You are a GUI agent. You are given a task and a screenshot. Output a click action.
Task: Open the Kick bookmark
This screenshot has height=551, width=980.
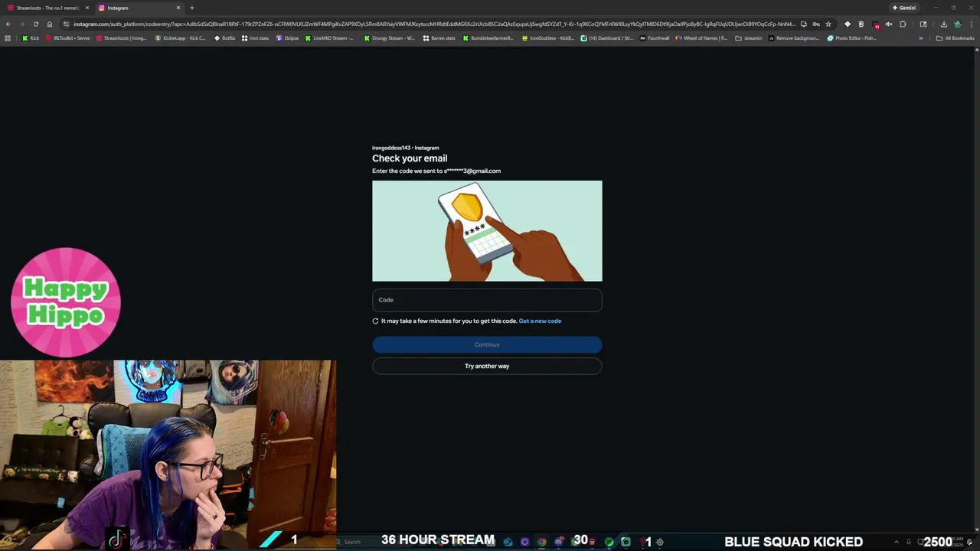pyautogui.click(x=31, y=37)
